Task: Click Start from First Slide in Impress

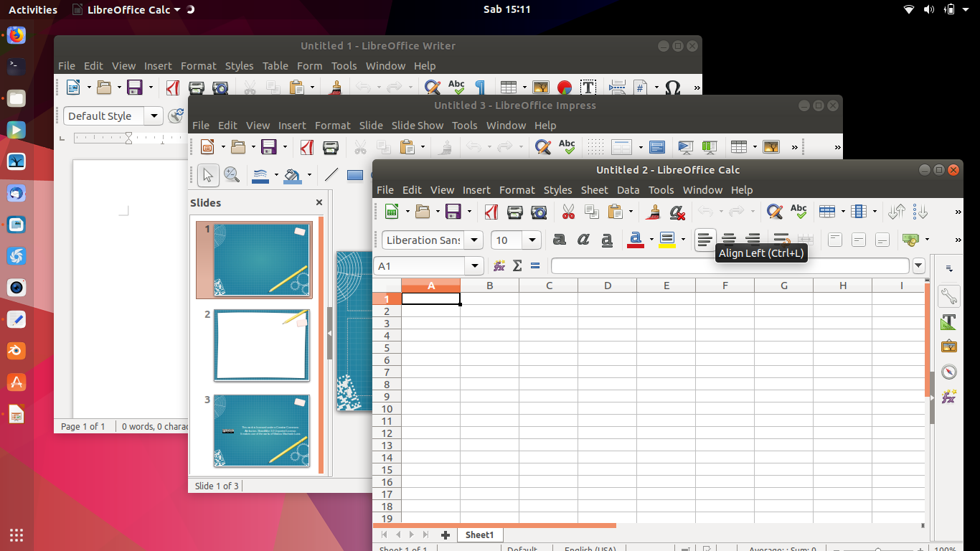Action: pyautogui.click(x=686, y=147)
